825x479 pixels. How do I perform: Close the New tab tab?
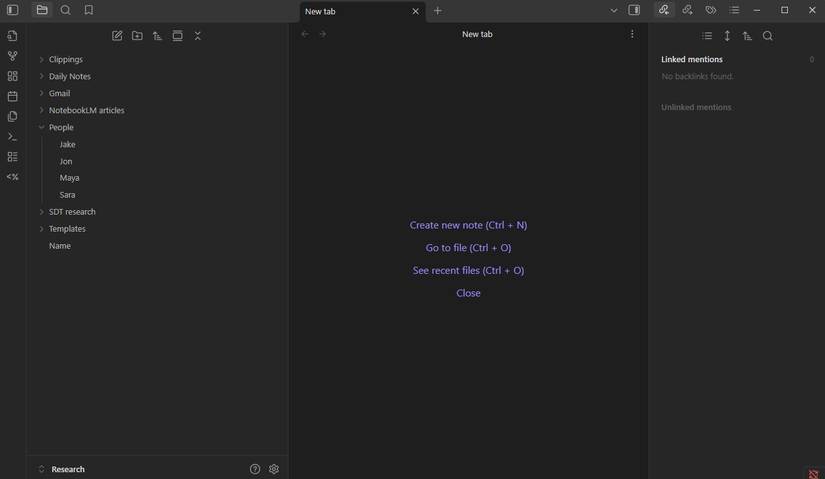[415, 11]
